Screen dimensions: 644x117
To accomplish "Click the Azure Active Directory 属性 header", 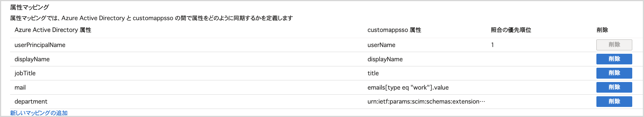I will (x=53, y=30).
